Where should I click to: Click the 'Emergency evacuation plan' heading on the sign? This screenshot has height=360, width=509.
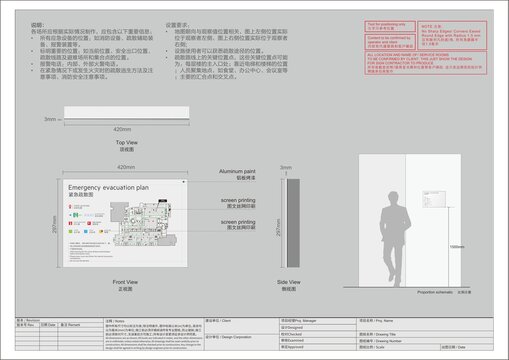pyautogui.click(x=108, y=188)
